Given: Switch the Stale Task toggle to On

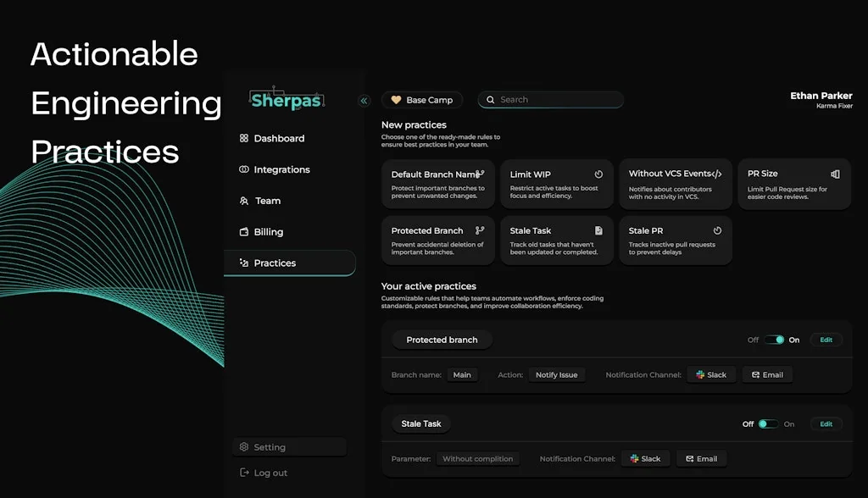Looking at the screenshot, I should 767,423.
